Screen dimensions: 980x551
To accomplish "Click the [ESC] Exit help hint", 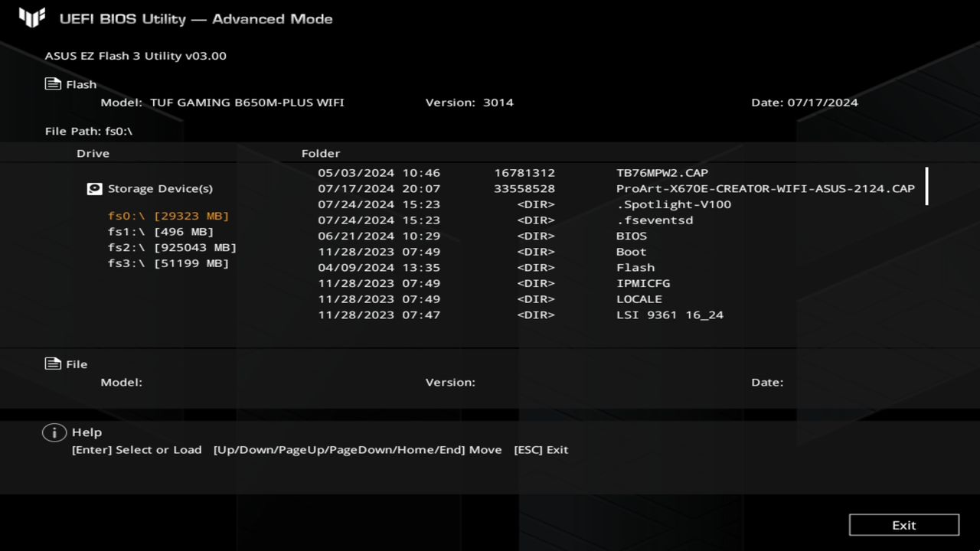I will (x=541, y=450).
